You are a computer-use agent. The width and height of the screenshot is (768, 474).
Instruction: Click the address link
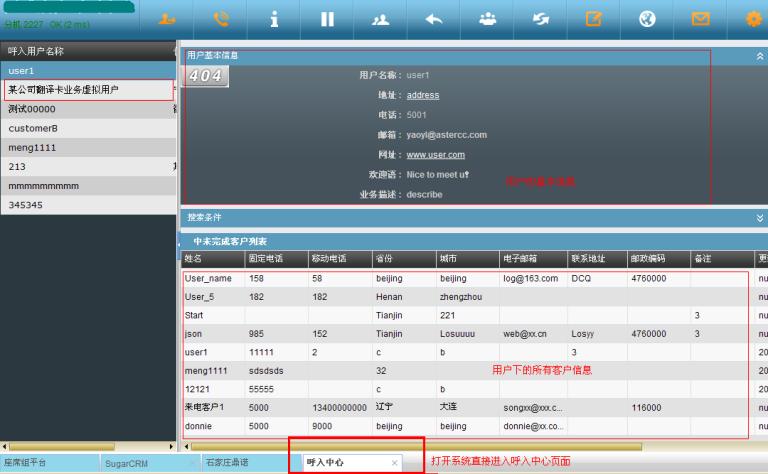coord(422,95)
